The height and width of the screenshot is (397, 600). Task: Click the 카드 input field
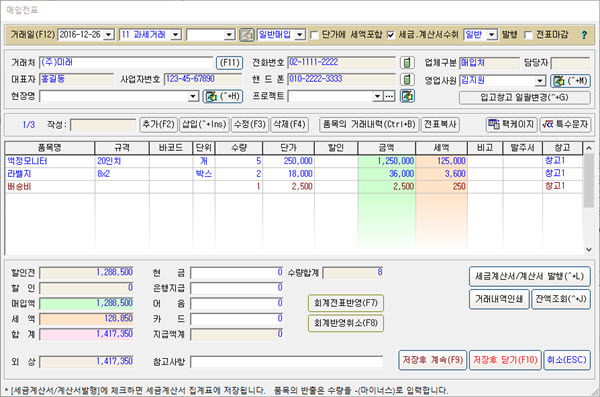point(236,319)
